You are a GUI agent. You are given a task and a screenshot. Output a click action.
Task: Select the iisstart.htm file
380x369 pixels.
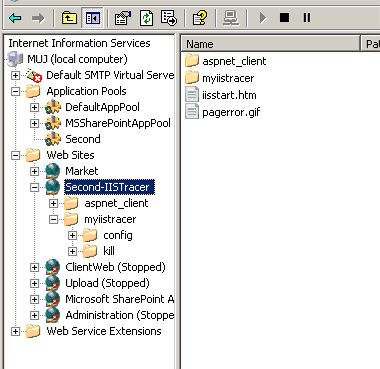click(x=229, y=95)
